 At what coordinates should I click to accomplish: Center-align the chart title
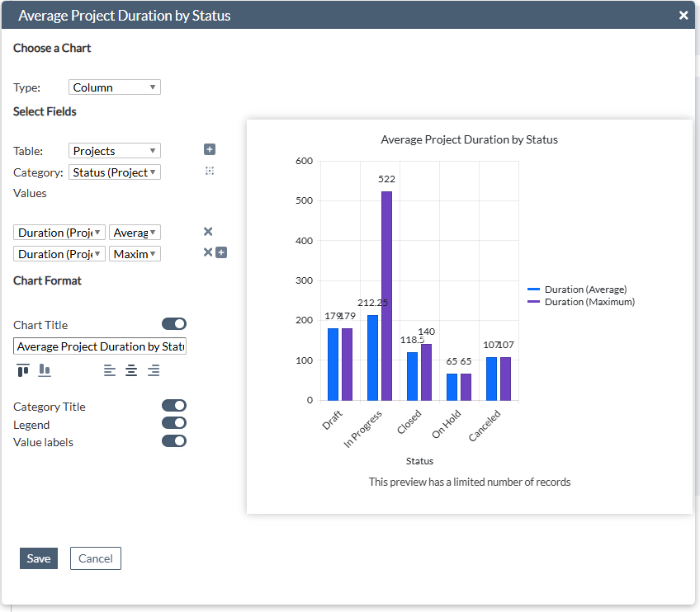(131, 370)
